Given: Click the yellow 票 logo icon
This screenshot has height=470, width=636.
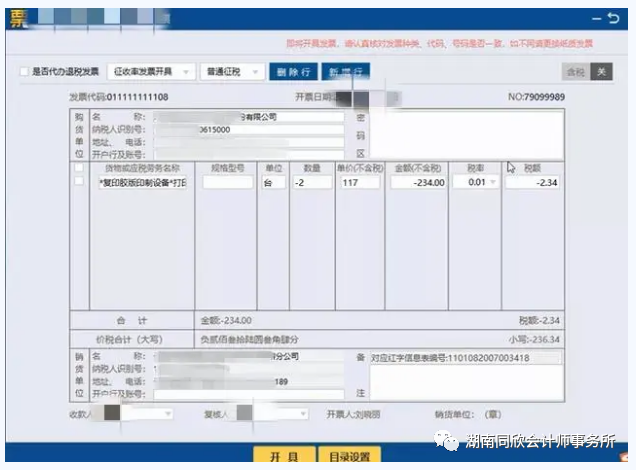Looking at the screenshot, I should (18, 19).
